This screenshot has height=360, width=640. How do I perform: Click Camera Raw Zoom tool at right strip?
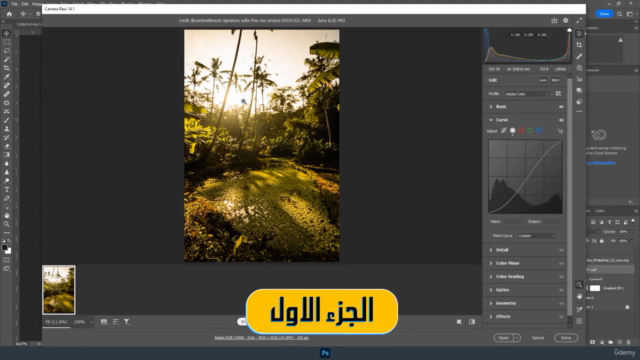coord(579,284)
